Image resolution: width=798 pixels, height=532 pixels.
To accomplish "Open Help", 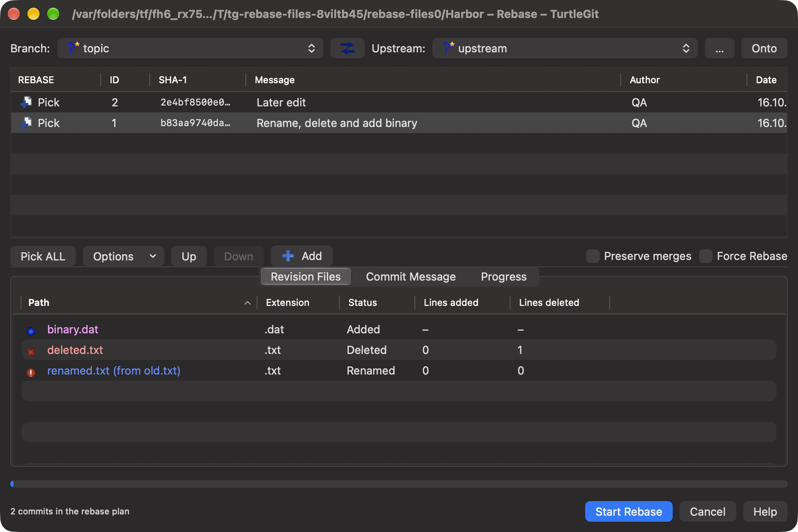I will 765,511.
